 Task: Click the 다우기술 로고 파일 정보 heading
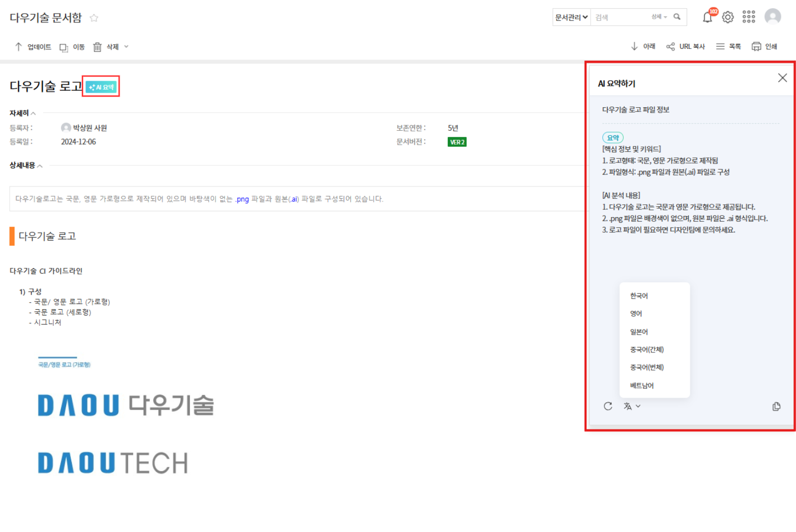[x=636, y=110]
